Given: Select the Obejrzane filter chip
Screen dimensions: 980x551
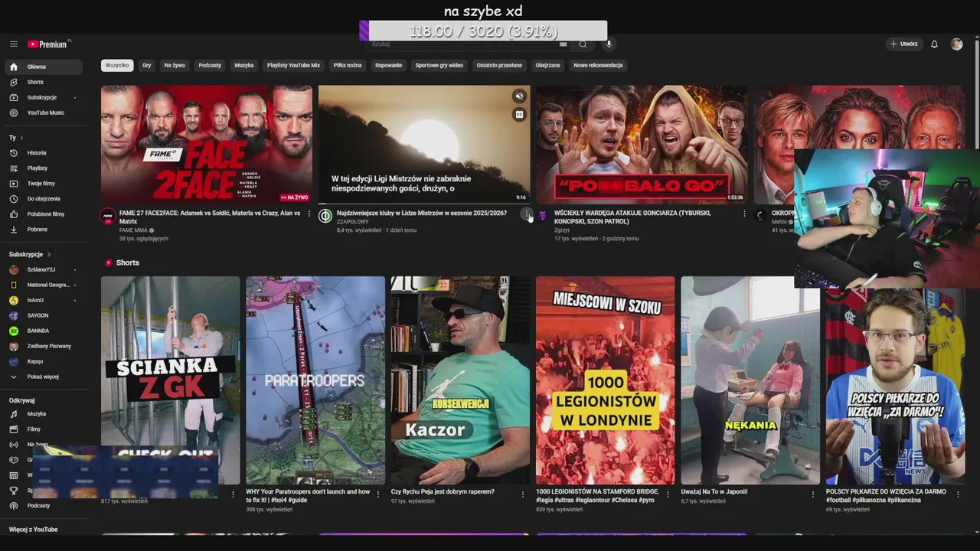Looking at the screenshot, I should coord(547,66).
